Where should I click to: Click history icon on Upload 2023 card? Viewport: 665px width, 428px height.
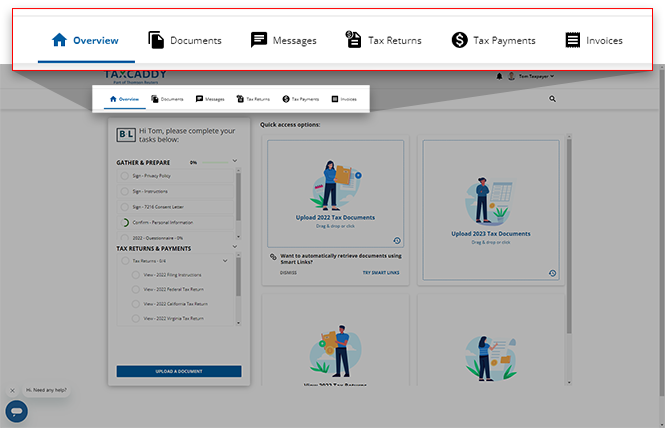click(552, 273)
